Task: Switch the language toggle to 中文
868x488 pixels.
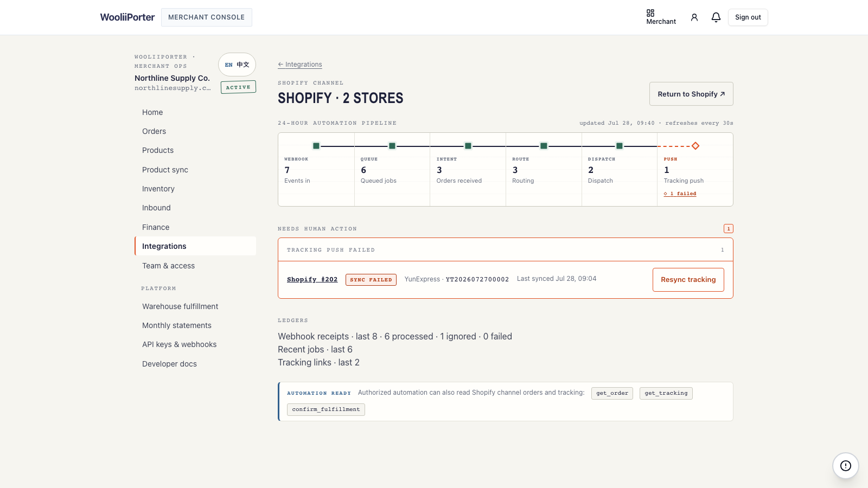Action: [243, 65]
